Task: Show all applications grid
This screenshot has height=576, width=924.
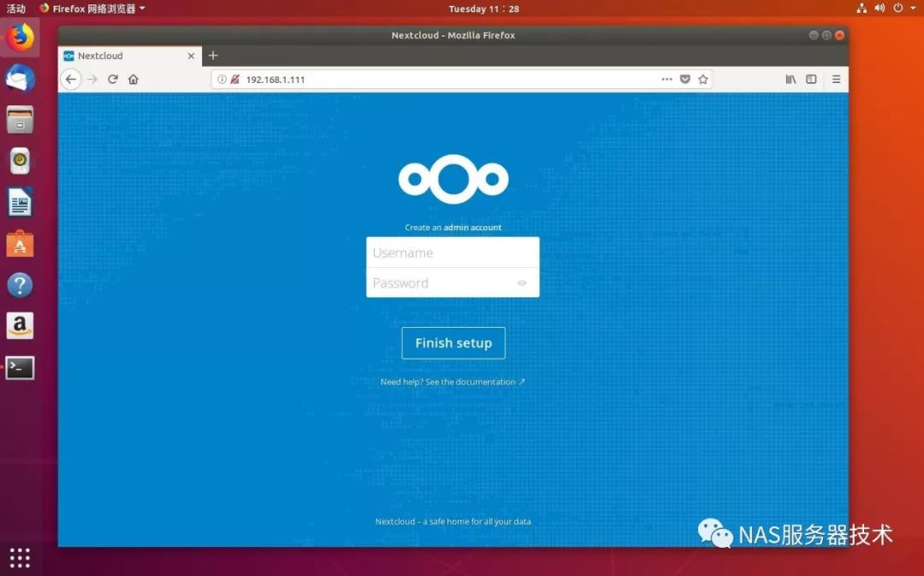Action: click(x=20, y=558)
